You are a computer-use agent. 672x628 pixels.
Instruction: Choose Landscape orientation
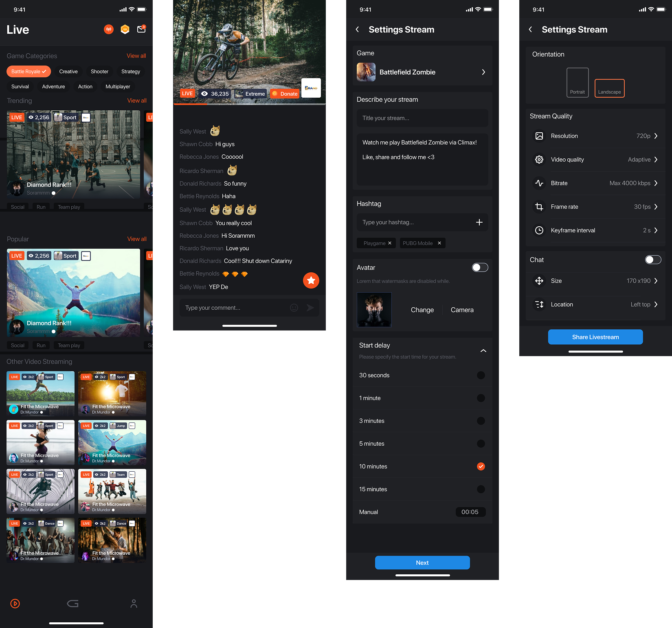click(x=609, y=88)
